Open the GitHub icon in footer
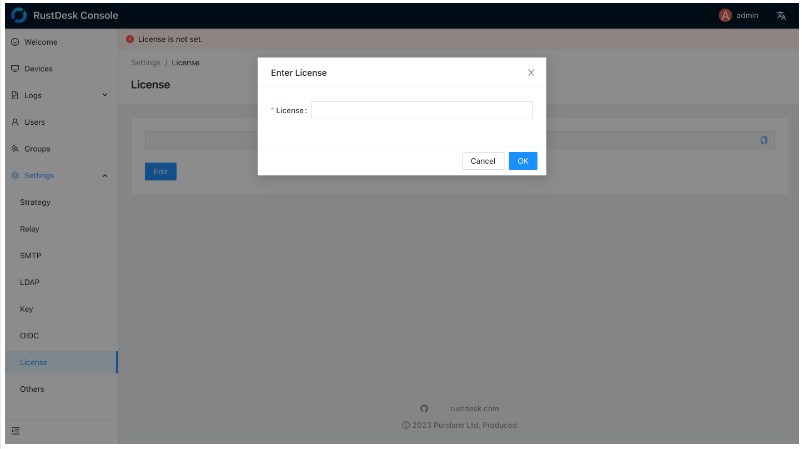 point(424,409)
